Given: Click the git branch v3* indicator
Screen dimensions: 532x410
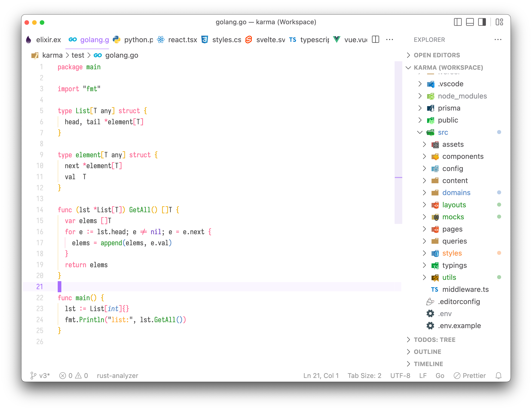Looking at the screenshot, I should tap(40, 375).
